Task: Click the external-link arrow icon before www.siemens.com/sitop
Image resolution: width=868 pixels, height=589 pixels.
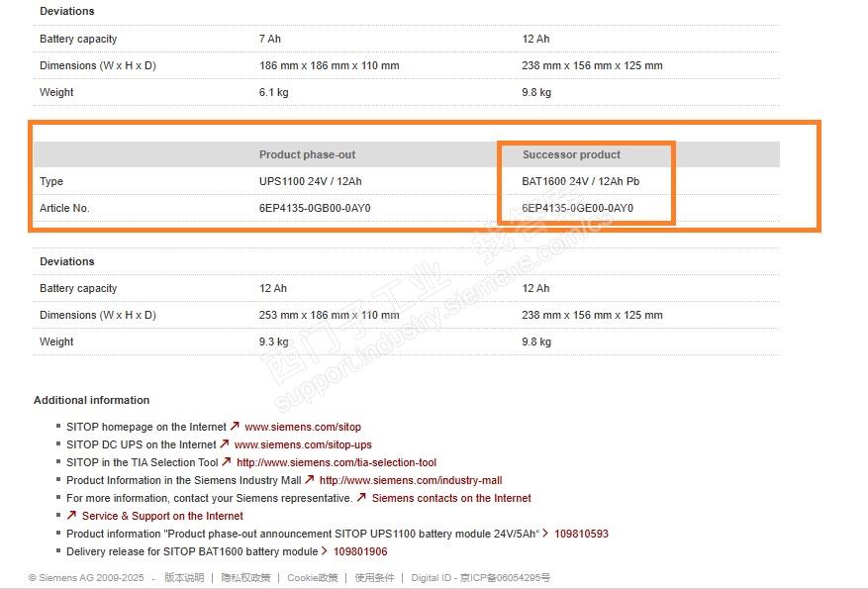Action: [x=235, y=426]
